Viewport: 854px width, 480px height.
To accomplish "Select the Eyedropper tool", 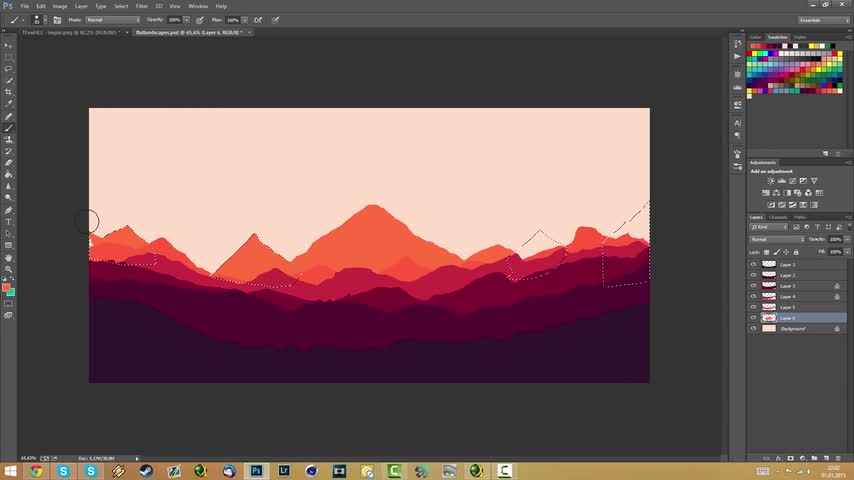I will coord(8,104).
